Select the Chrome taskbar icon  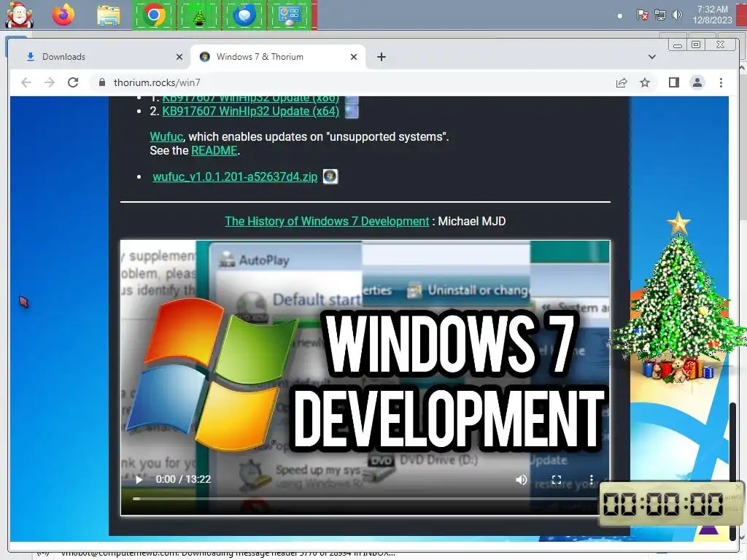(x=153, y=15)
